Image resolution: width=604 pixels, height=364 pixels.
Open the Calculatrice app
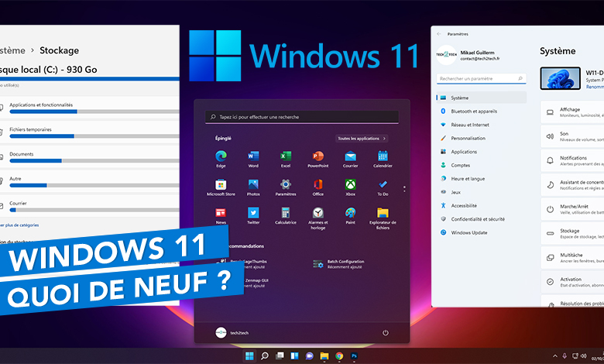[x=286, y=216]
